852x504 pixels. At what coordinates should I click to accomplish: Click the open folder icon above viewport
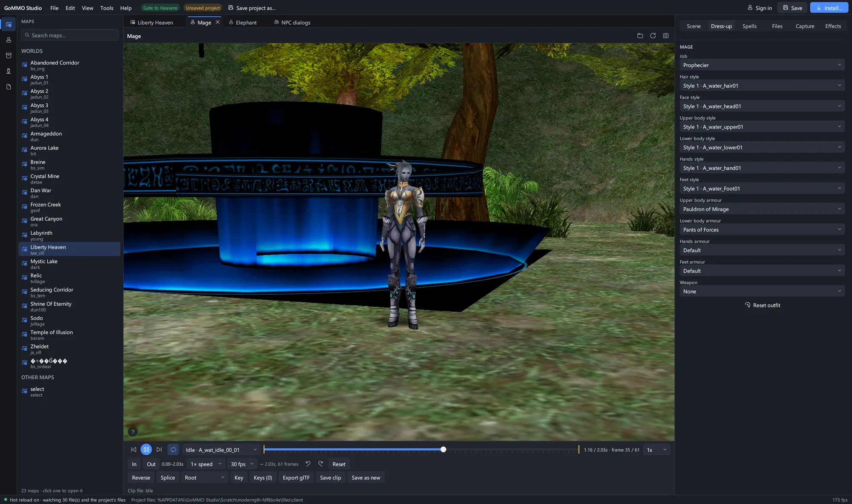(640, 36)
